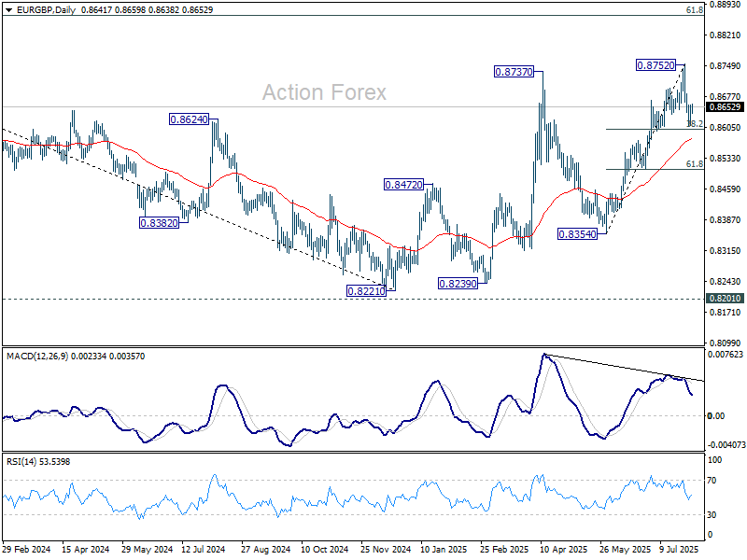Click the 29 Feb 2024 date marker
747x560 pixels.
[27, 550]
